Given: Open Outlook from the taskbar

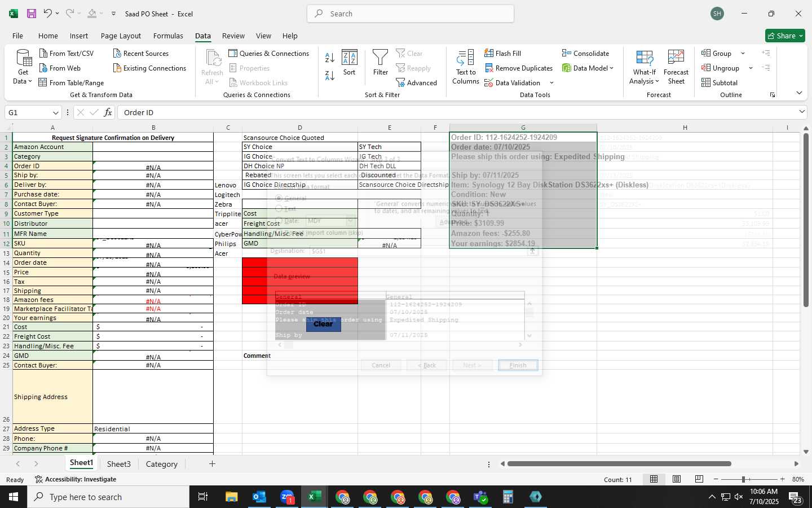Looking at the screenshot, I should [259, 497].
